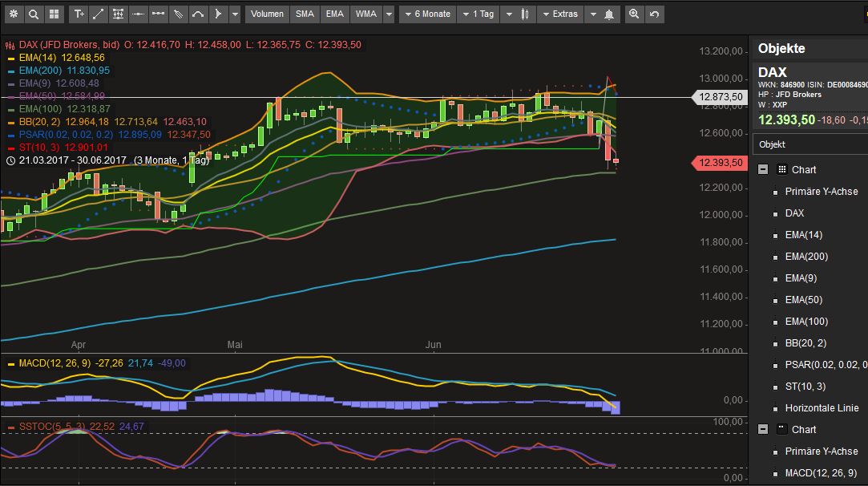868x486 pixels.
Task: Click the Objekte panel title
Action: click(781, 48)
